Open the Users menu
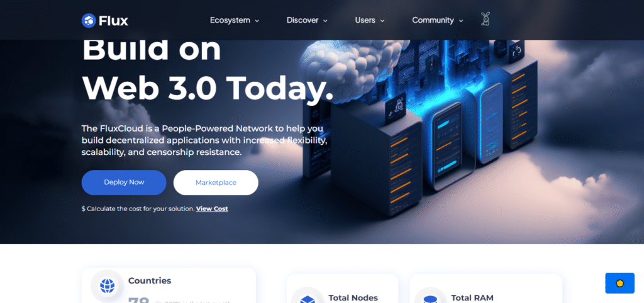 tap(365, 20)
